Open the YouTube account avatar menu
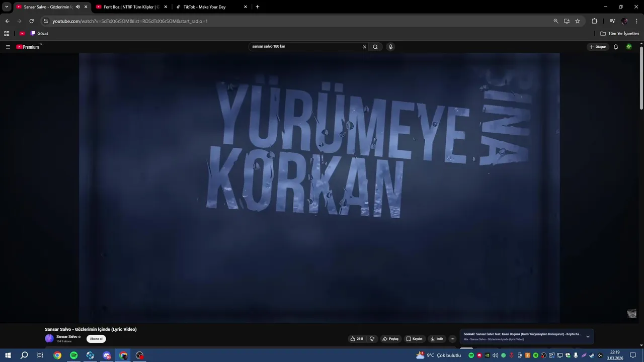The width and height of the screenshot is (644, 362). [x=629, y=47]
